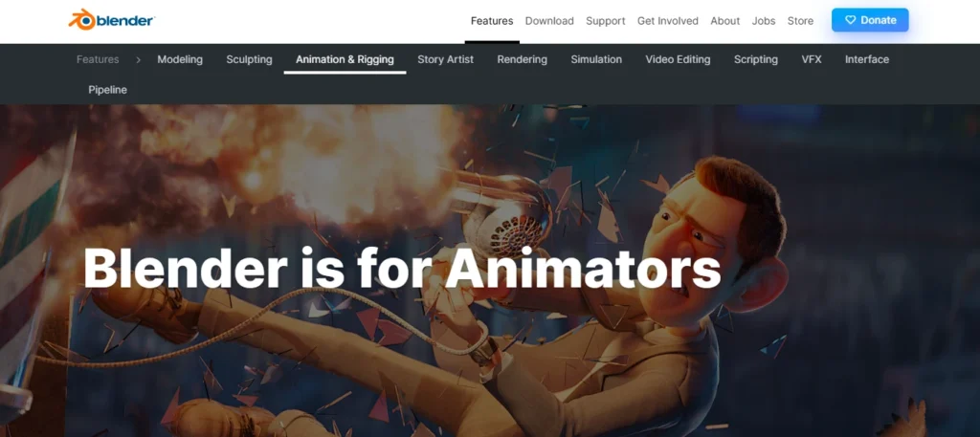980x437 pixels.
Task: Click the breadcrumb chevron after Features
Action: [138, 60]
